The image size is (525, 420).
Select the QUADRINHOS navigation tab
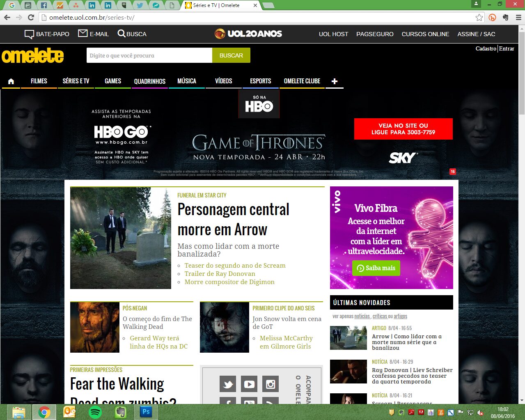(x=150, y=81)
